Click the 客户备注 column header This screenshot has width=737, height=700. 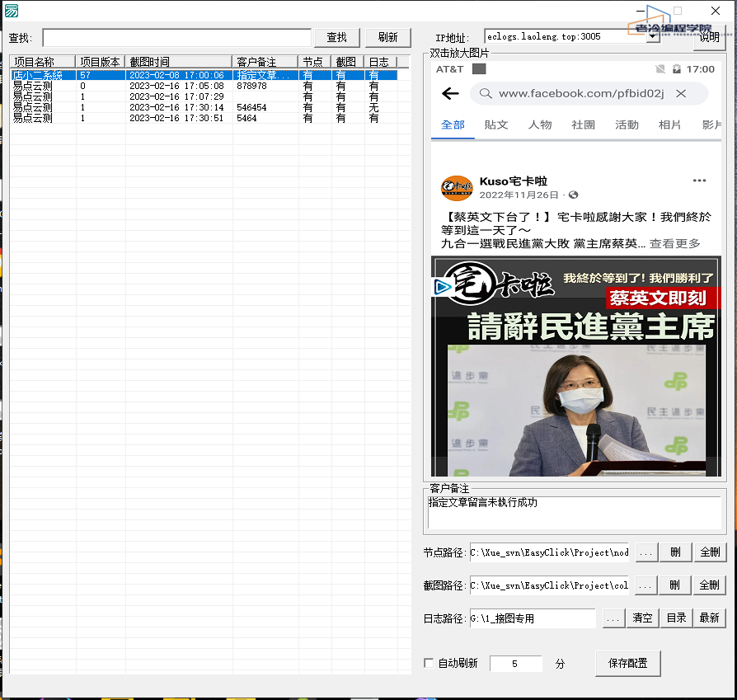pos(265,62)
